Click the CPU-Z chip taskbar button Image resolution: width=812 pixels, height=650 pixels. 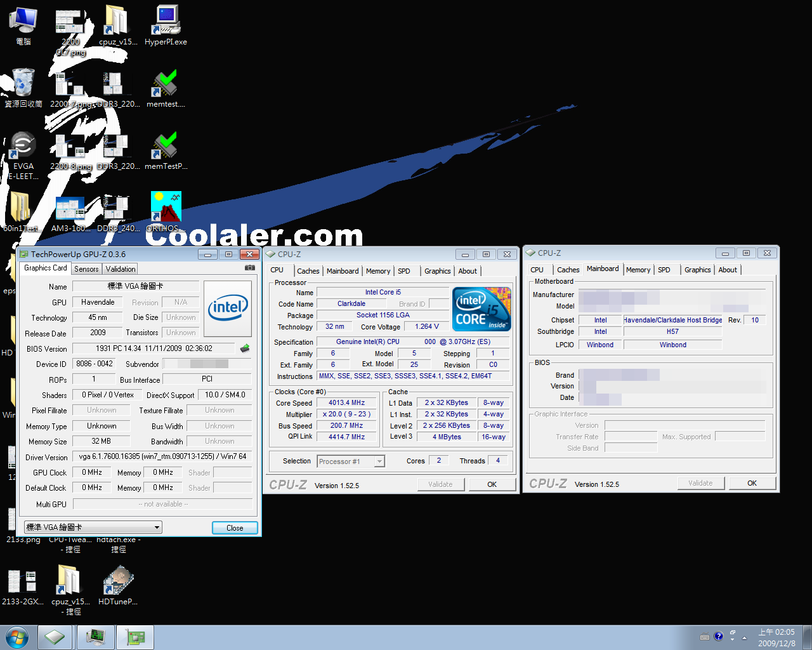click(x=55, y=637)
